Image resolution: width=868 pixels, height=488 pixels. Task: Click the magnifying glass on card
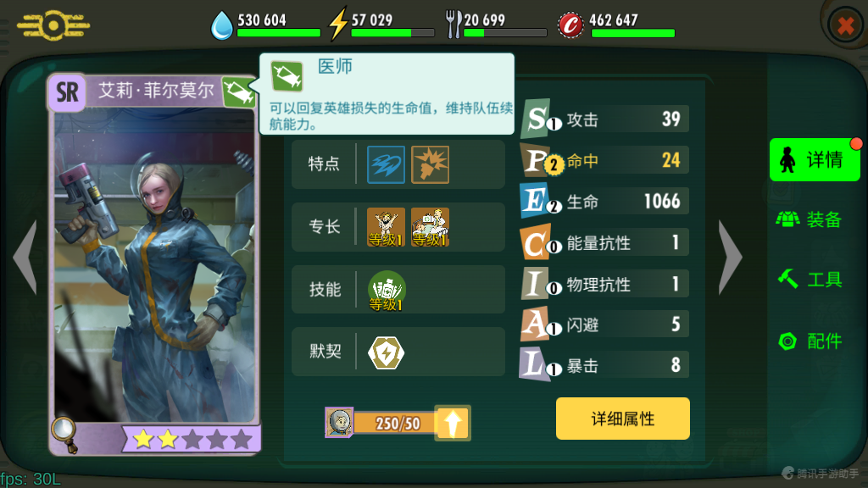[64, 434]
